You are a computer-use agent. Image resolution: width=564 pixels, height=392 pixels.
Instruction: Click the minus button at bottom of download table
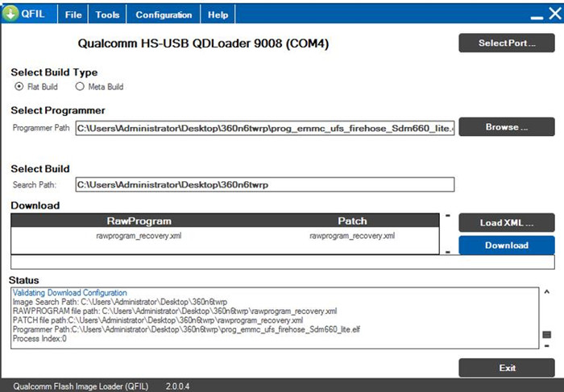(x=448, y=252)
